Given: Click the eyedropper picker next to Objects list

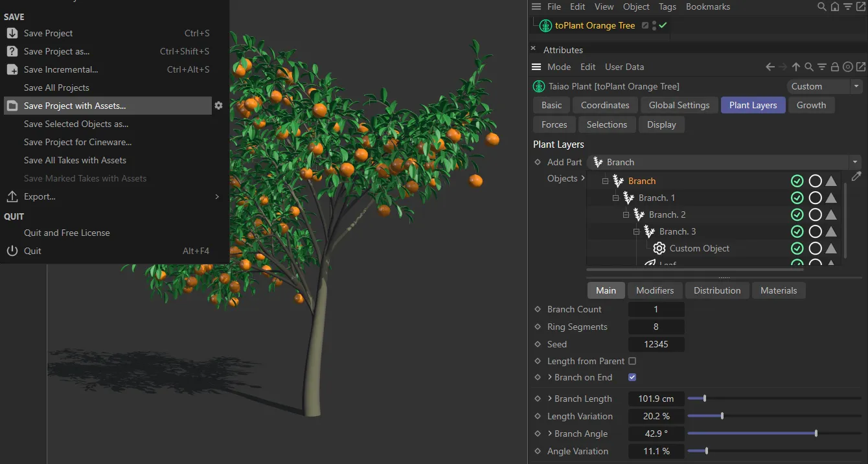Looking at the screenshot, I should pyautogui.click(x=856, y=176).
